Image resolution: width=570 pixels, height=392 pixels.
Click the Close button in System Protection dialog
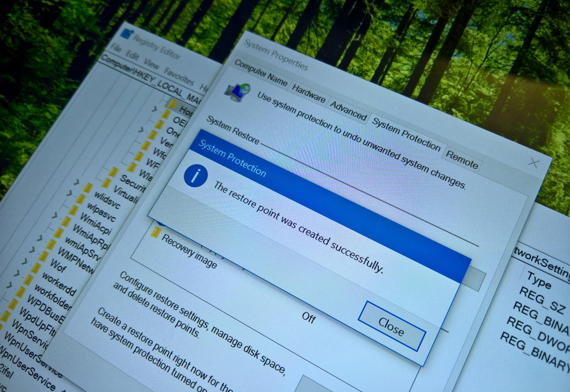[392, 326]
